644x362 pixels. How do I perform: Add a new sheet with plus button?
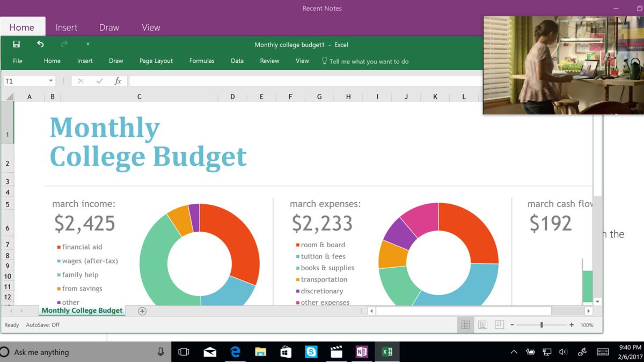point(142,311)
